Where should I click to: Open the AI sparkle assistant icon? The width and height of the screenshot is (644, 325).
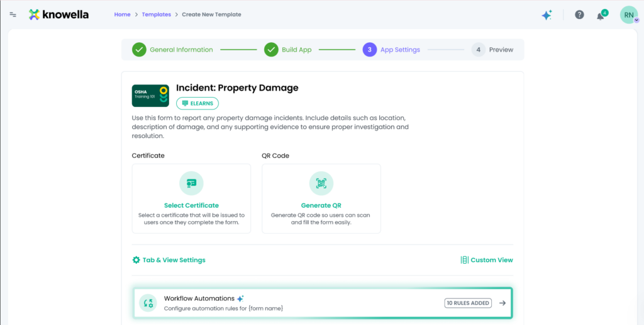tap(547, 15)
